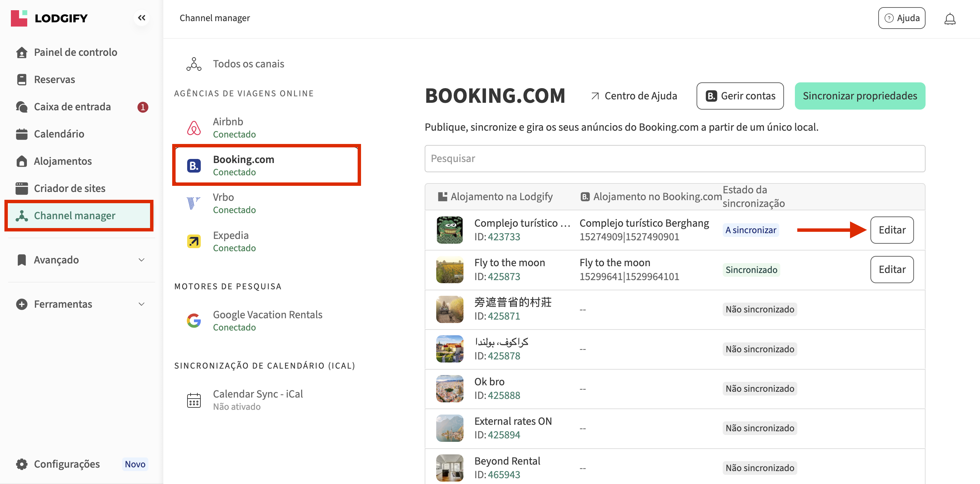Click the Airbnb logo icon
Viewport: 980px width, 484px height.
tap(194, 128)
